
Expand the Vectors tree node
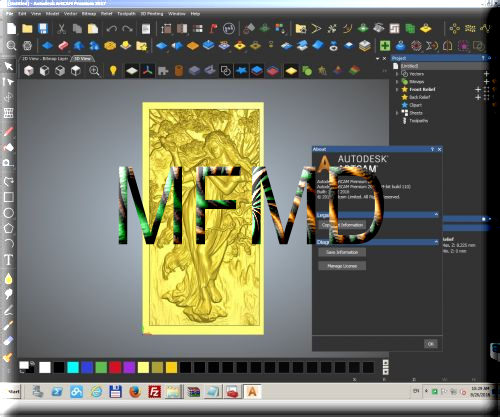[397, 74]
